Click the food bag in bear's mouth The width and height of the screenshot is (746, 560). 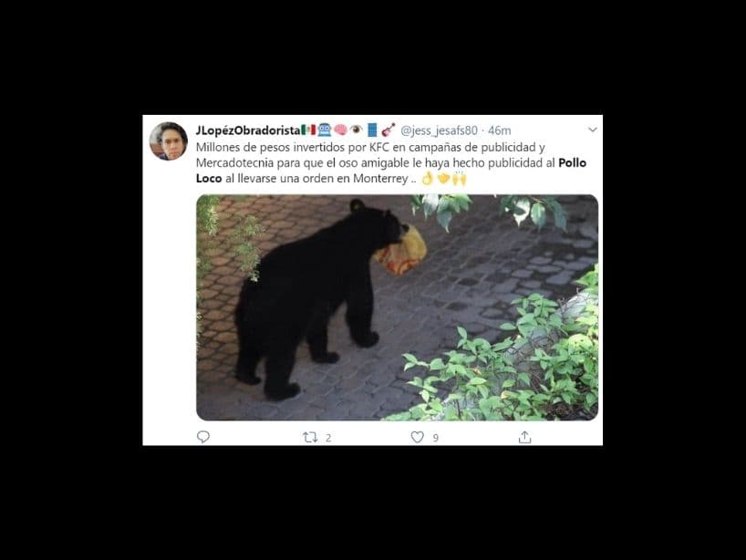pyautogui.click(x=400, y=251)
